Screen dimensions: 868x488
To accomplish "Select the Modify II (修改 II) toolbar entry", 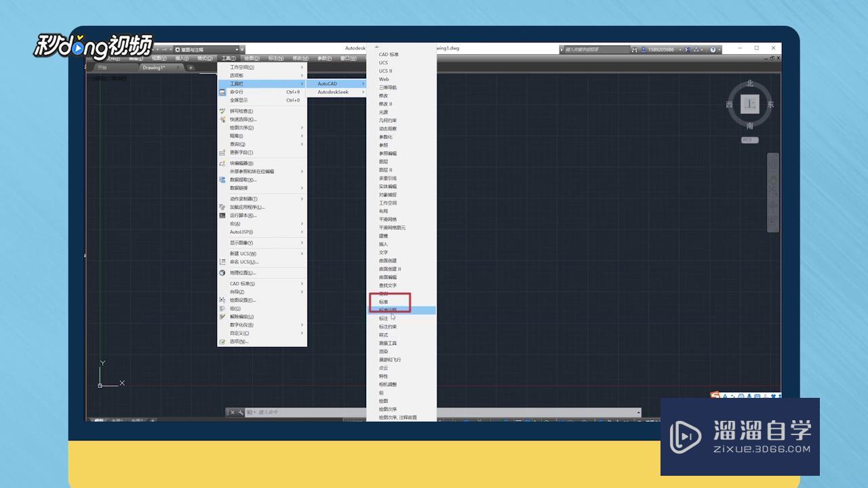I will pos(401,104).
